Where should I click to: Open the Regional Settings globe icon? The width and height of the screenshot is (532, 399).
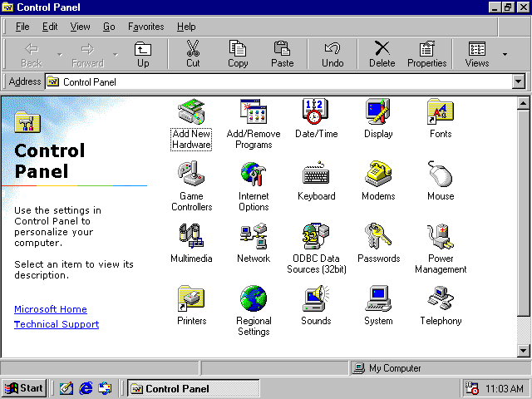click(254, 298)
